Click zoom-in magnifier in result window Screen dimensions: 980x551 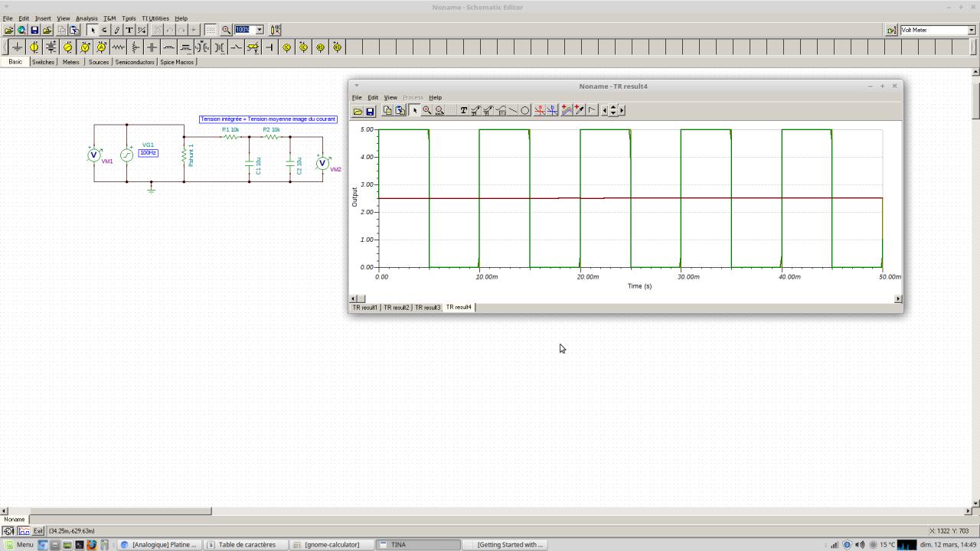point(426,110)
